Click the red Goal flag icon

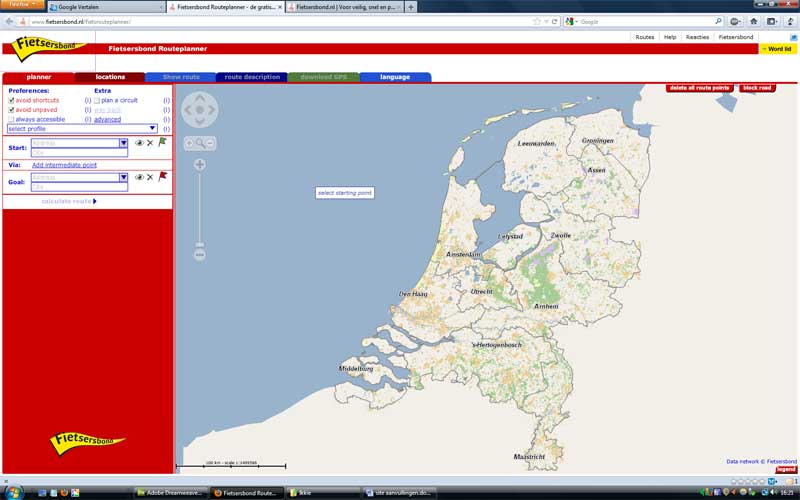162,177
